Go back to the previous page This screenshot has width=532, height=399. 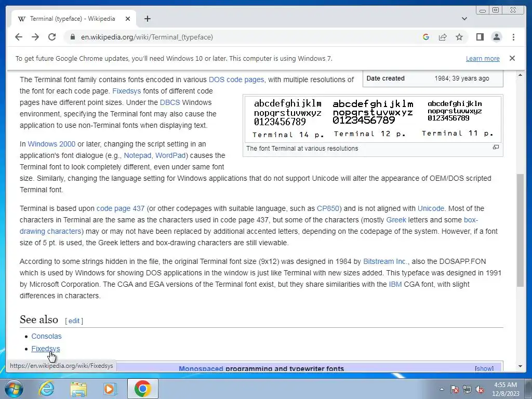tap(19, 37)
